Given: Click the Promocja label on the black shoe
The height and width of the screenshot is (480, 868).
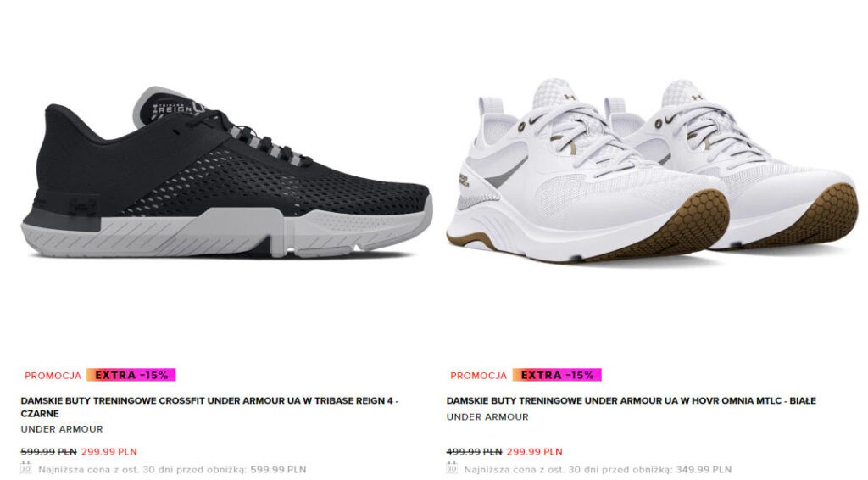Looking at the screenshot, I should coord(53,376).
